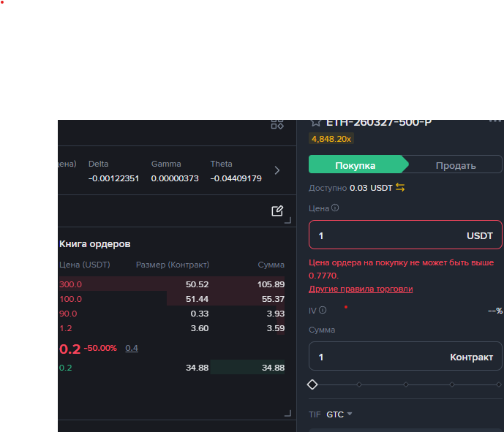The image size is (504, 432).
Task: Click the 4,848.20x leverage badge
Action: point(331,139)
